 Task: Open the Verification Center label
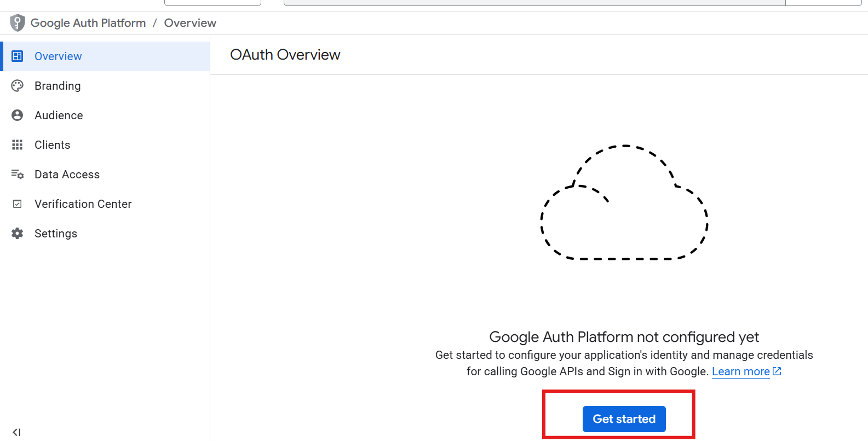[x=83, y=204]
